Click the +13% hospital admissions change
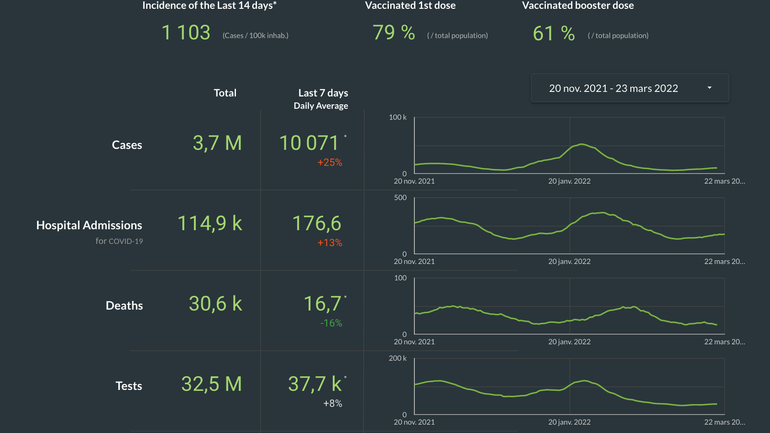The image size is (770, 433). pyautogui.click(x=329, y=243)
